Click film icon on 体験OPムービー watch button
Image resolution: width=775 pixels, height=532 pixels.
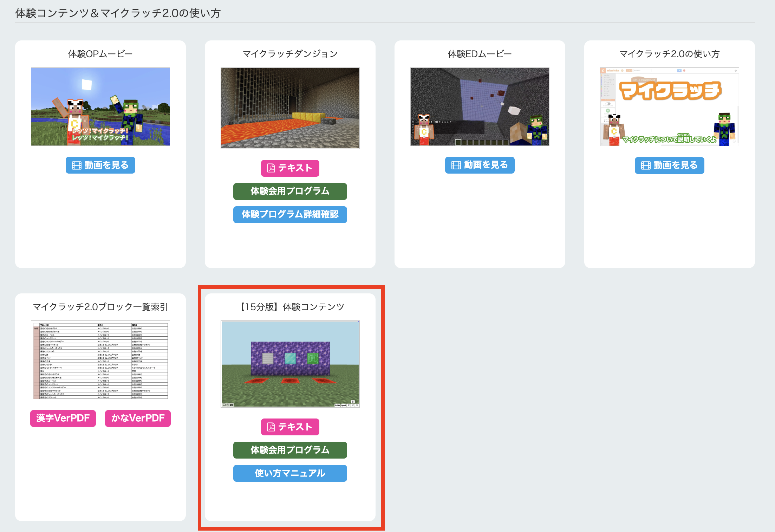pyautogui.click(x=77, y=166)
